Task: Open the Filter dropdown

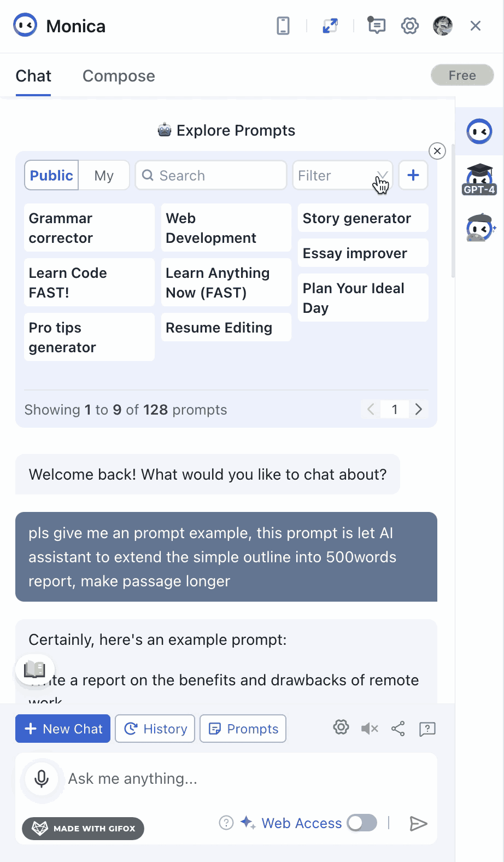Action: 342,176
